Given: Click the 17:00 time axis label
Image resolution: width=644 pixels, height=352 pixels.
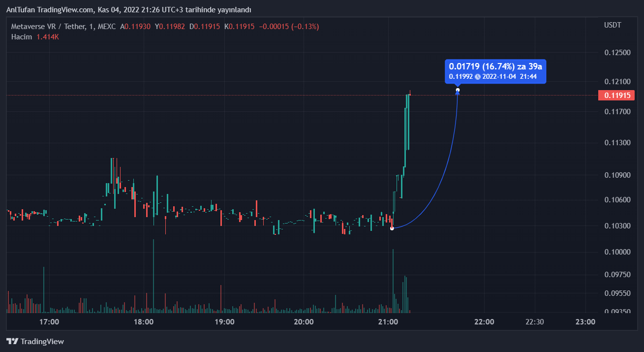Looking at the screenshot, I should point(49,322).
